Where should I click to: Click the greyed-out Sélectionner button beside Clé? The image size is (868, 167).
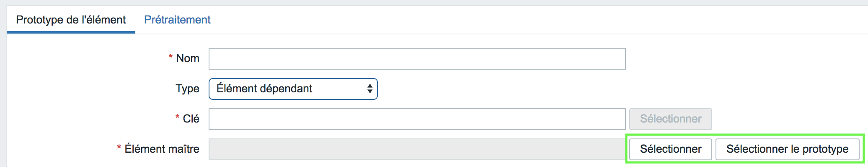(670, 119)
